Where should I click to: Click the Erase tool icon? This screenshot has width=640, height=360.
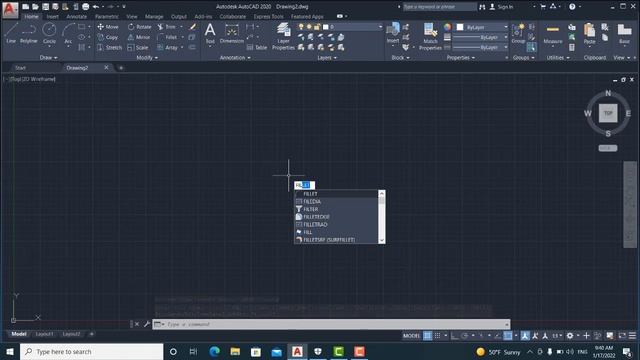pyautogui.click(x=193, y=27)
